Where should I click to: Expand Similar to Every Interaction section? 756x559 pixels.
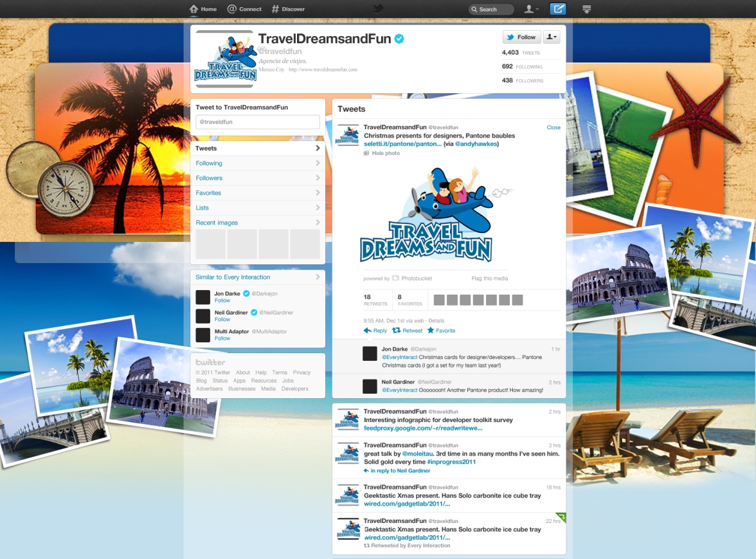(318, 277)
